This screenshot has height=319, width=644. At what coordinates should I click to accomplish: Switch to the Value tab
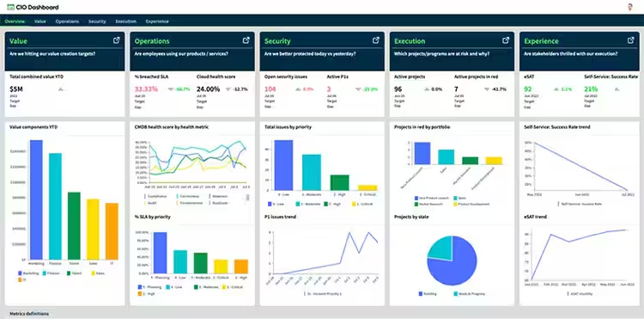(x=39, y=21)
